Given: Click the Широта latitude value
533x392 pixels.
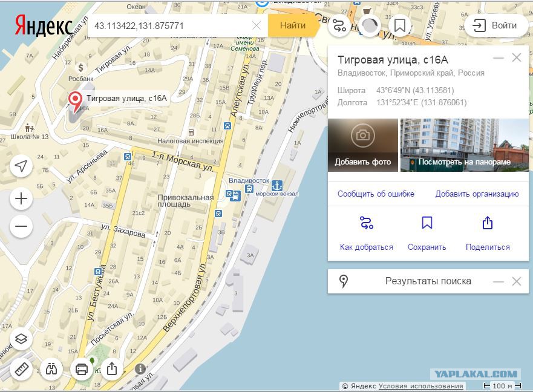Looking at the screenshot, I should coord(415,90).
